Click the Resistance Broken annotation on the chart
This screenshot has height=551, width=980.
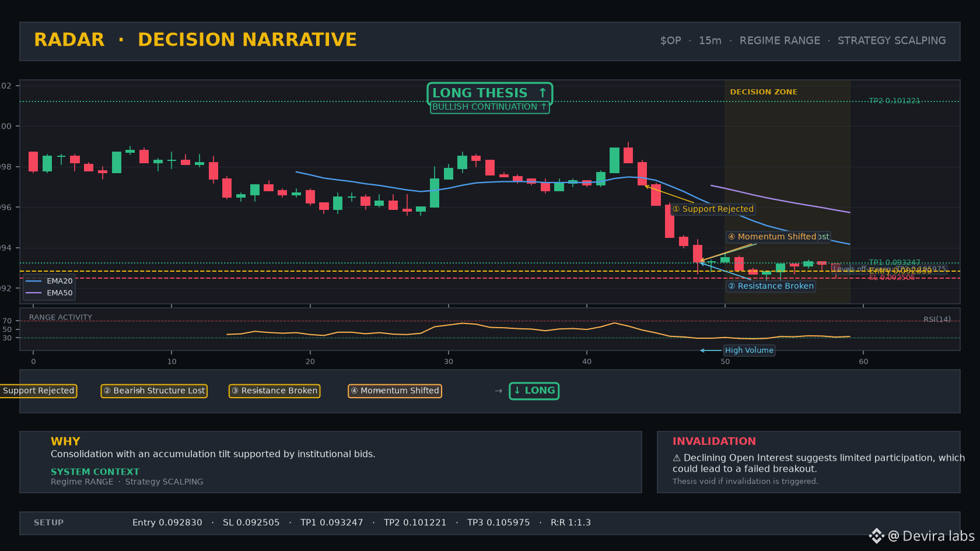(x=771, y=286)
